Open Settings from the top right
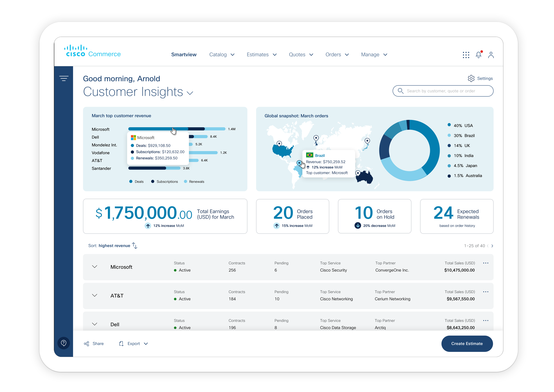 (x=480, y=78)
